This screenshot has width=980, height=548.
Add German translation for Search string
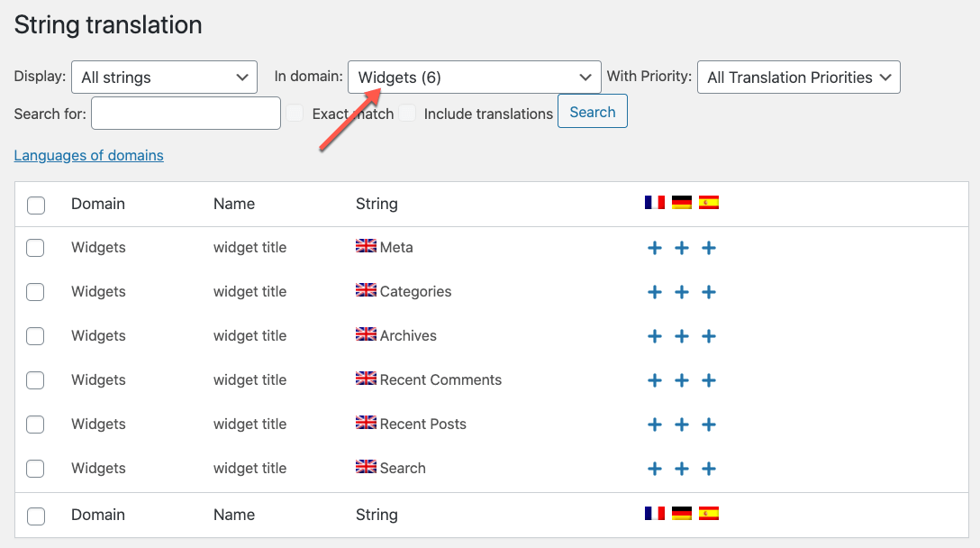coord(682,469)
